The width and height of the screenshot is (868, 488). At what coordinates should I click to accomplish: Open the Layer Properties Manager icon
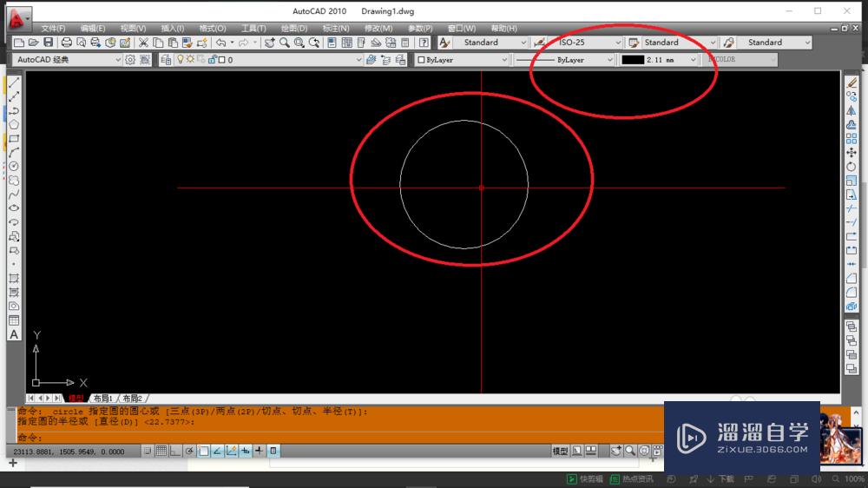click(166, 60)
